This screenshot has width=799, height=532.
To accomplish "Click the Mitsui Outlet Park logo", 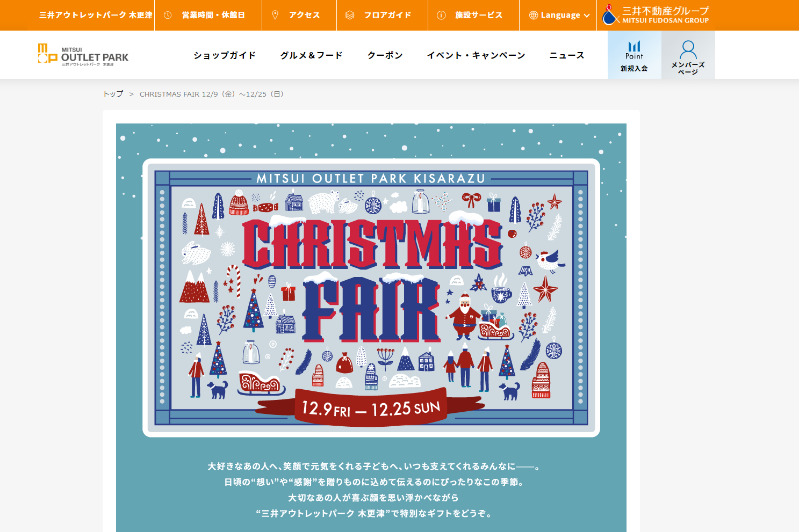I will [83, 55].
